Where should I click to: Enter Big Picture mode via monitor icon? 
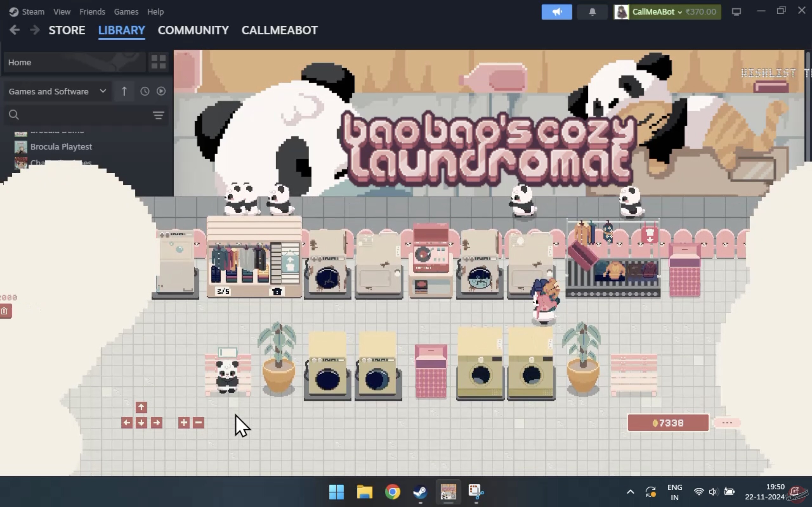(x=737, y=11)
